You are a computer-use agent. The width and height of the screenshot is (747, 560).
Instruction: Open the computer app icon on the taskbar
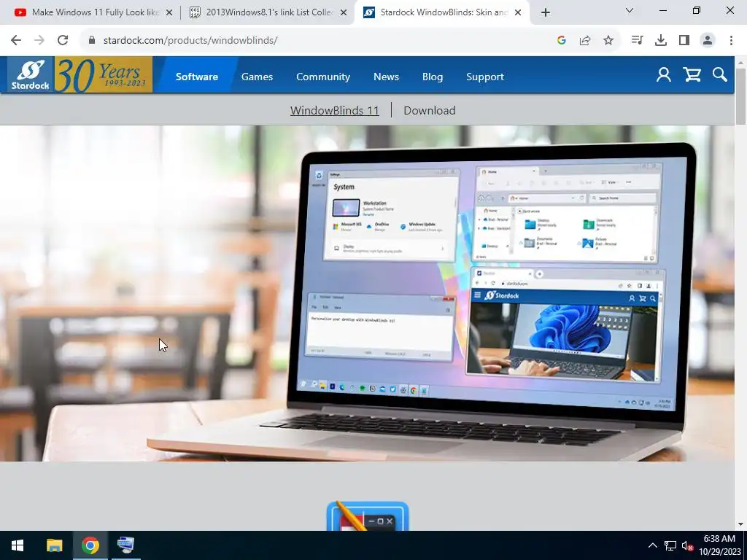[125, 545]
